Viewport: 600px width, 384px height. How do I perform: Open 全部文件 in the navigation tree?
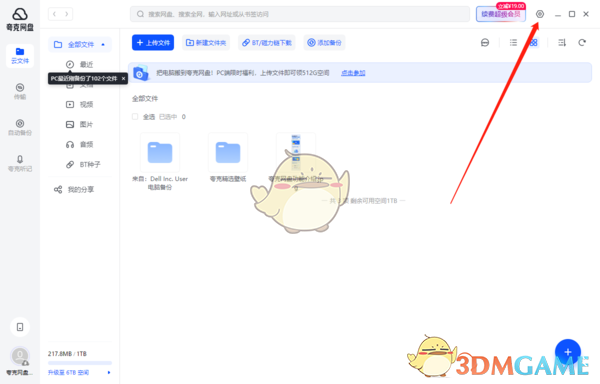80,45
